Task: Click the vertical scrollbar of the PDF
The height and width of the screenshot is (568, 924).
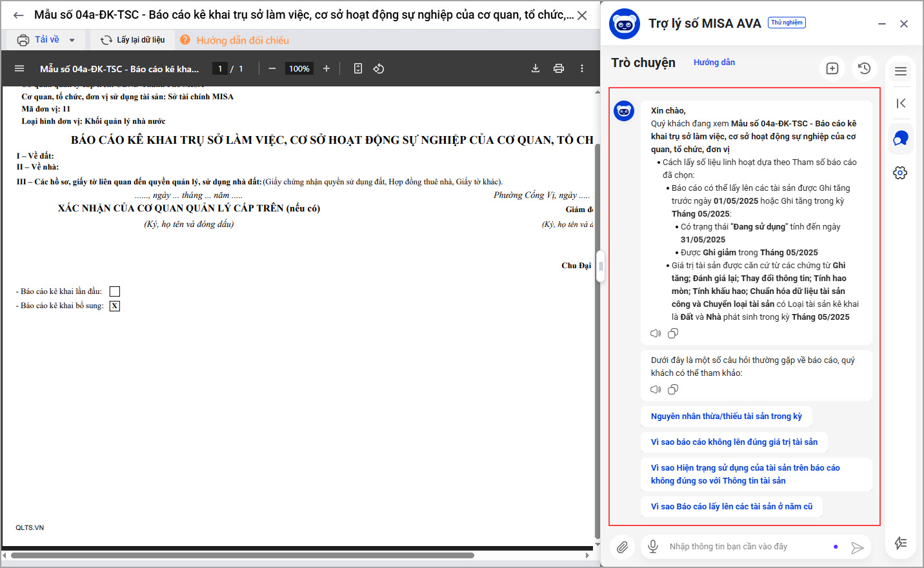Action: click(598, 342)
